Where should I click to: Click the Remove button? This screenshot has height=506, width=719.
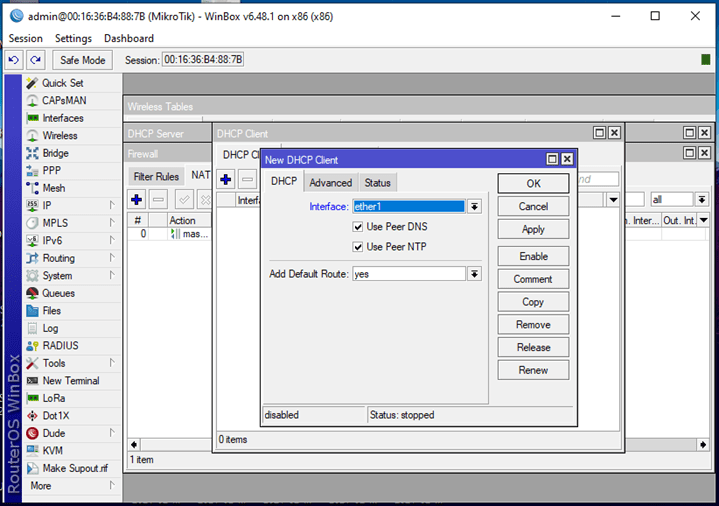533,324
